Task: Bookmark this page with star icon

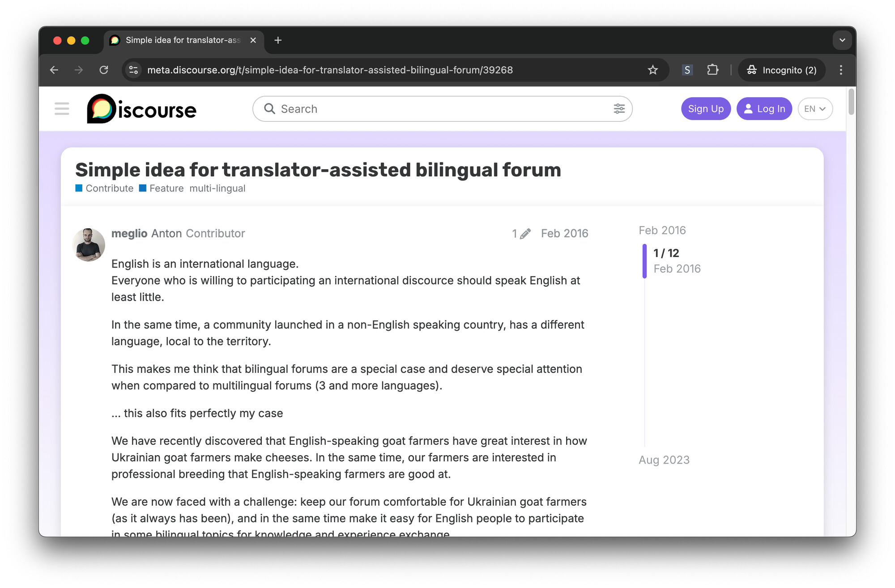Action: pyautogui.click(x=652, y=70)
